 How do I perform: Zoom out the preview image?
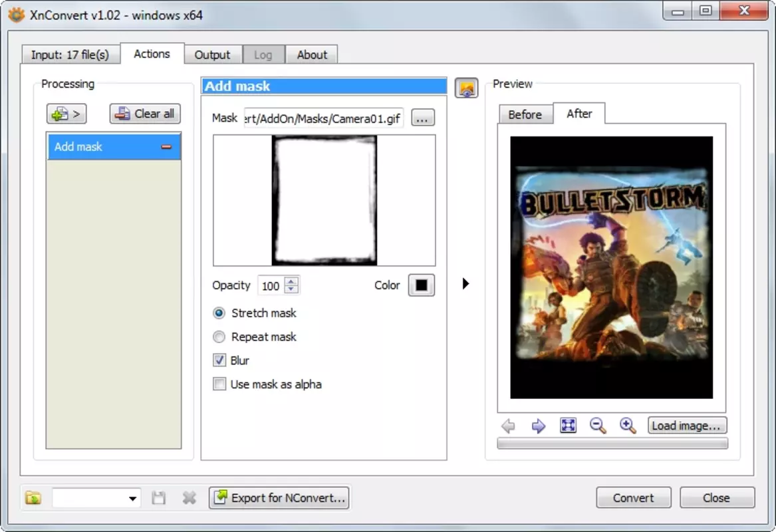[597, 426]
